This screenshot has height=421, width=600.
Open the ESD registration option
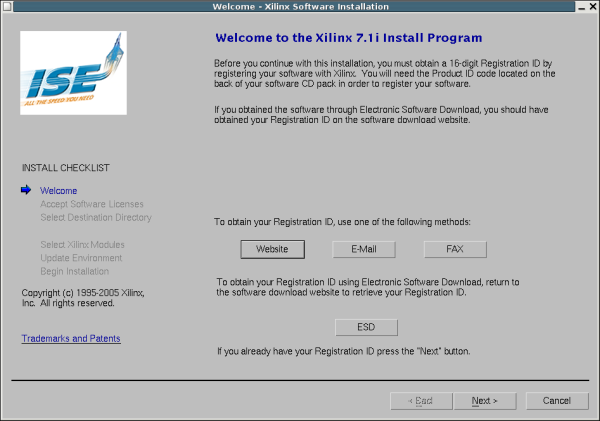[366, 327]
